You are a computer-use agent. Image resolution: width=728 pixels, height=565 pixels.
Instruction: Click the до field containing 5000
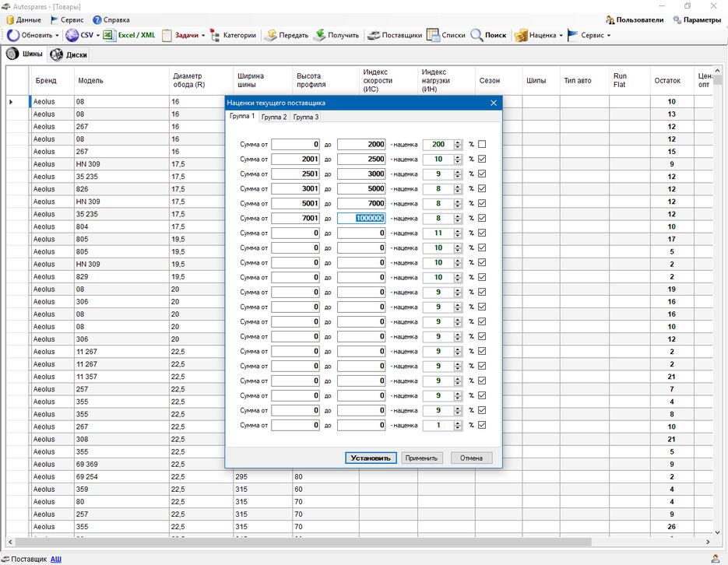(x=361, y=189)
